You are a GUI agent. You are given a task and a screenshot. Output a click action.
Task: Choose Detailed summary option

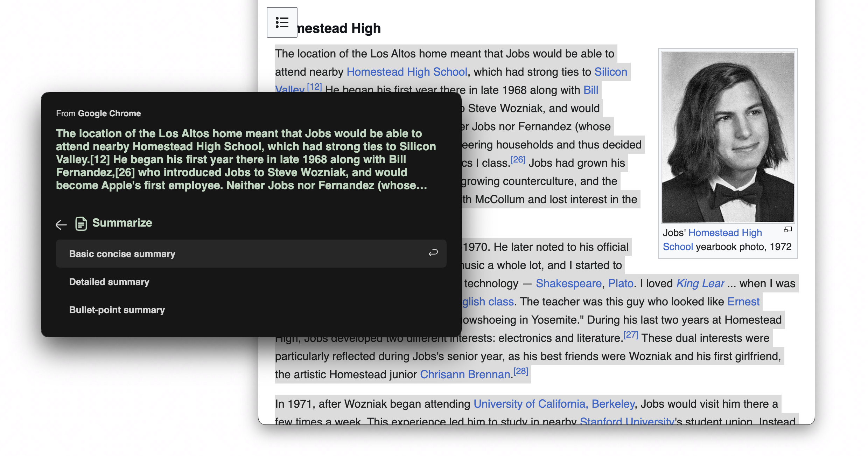click(x=251, y=282)
